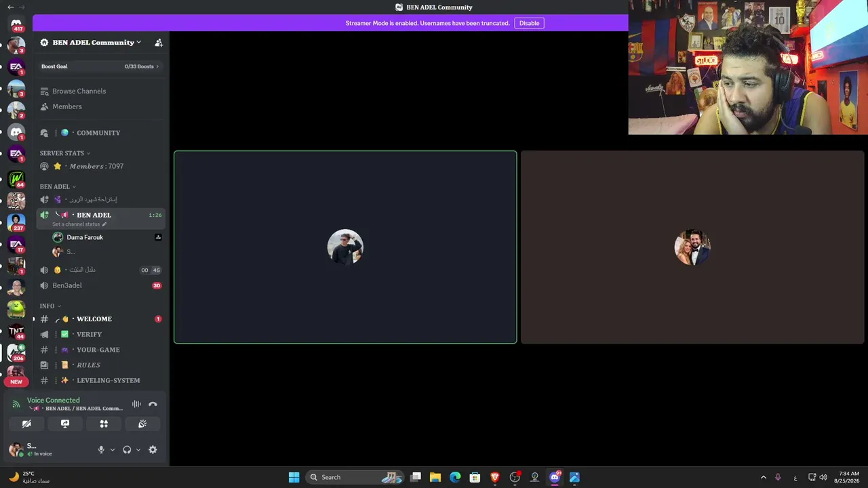Disable Streamer Mode in purple banner
Image resolution: width=868 pixels, height=488 pixels.
[x=529, y=23]
